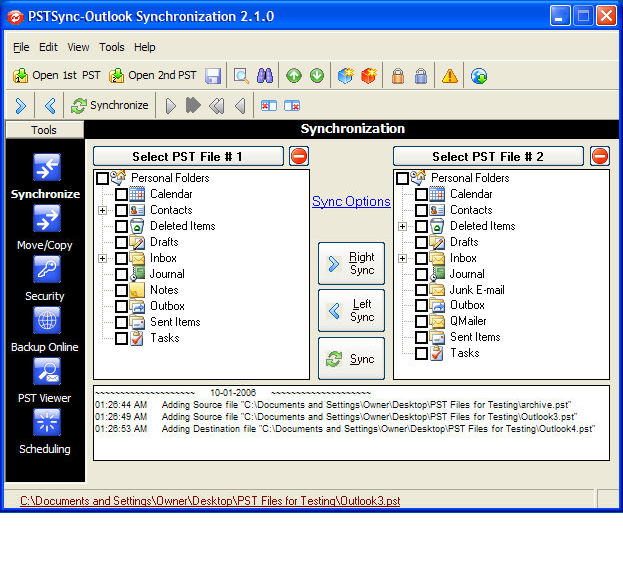
Task: Click the Open 1st PST toolbar button
Action: (x=56, y=75)
